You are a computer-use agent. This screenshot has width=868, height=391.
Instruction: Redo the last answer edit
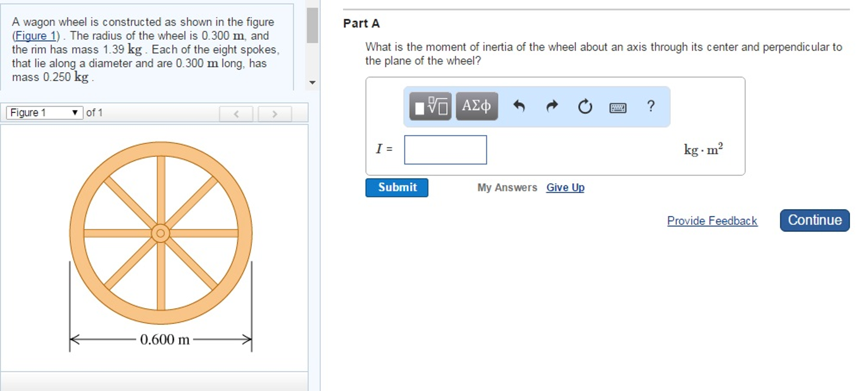click(552, 106)
